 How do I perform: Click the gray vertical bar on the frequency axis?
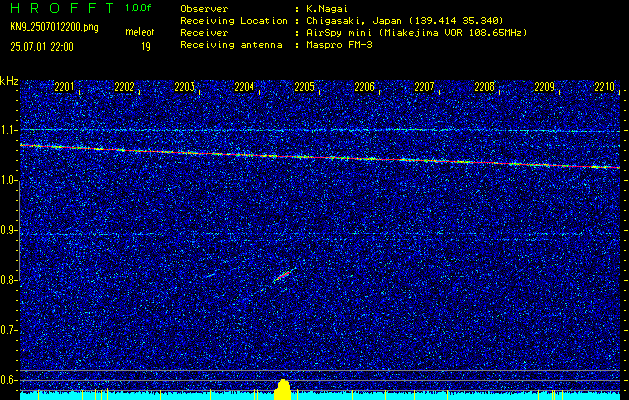tap(19, 231)
